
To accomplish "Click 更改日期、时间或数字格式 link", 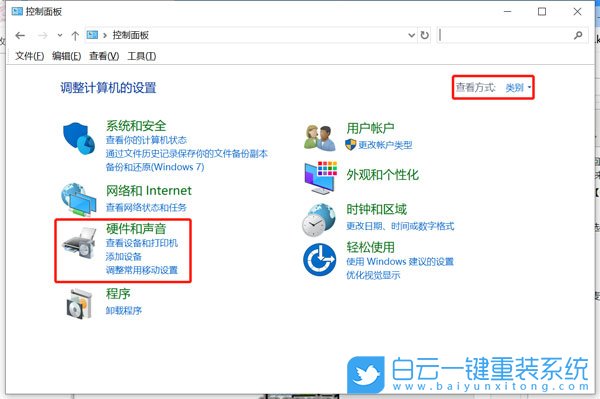I will click(x=400, y=226).
